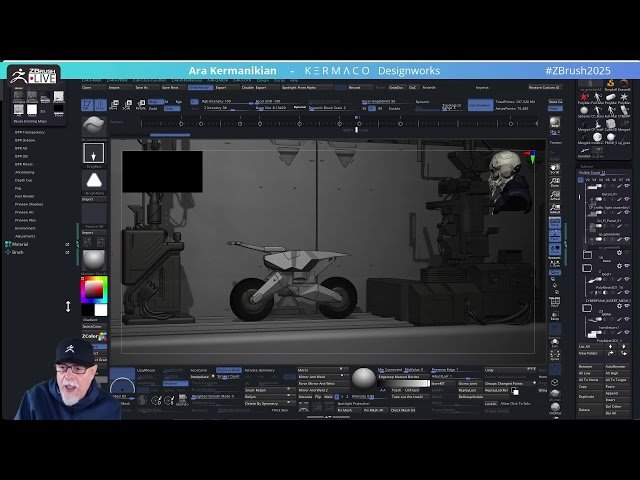The width and height of the screenshot is (640, 480).
Task: Click the ZBrush Live logo
Action: (34, 75)
